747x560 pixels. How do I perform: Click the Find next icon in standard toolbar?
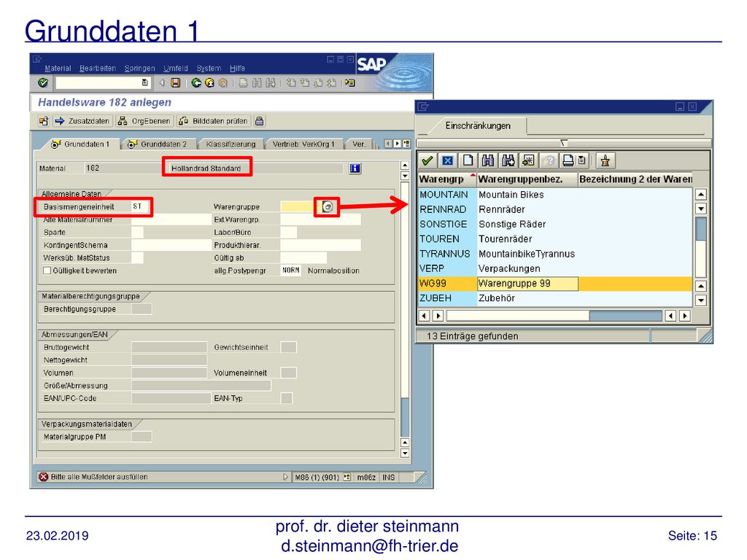[x=271, y=83]
